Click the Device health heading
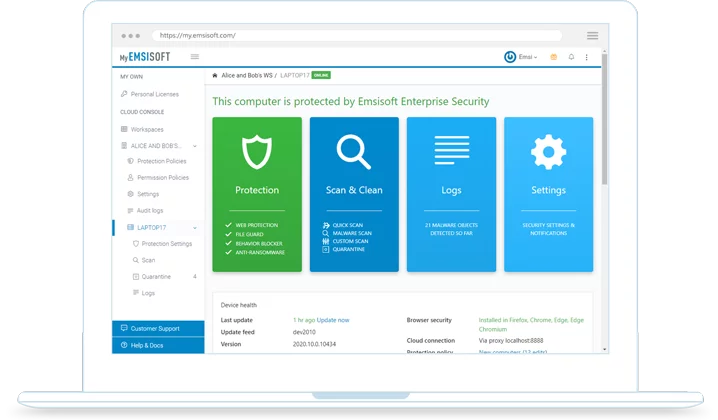 (239, 305)
